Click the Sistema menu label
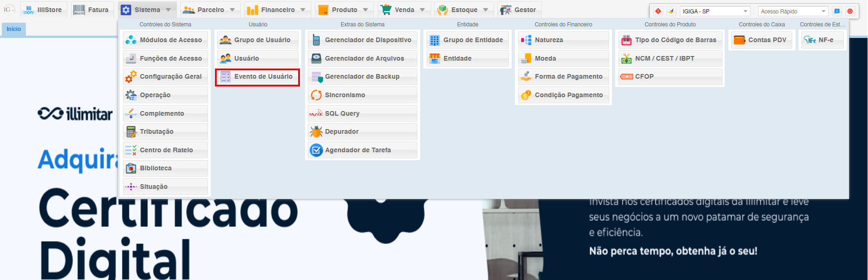Viewport: 868px width, 280px height. click(147, 10)
